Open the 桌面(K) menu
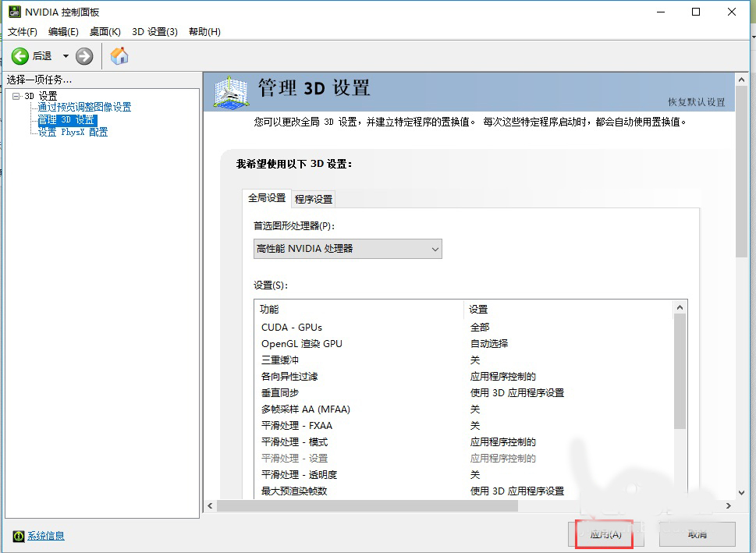This screenshot has width=756, height=553. (105, 32)
